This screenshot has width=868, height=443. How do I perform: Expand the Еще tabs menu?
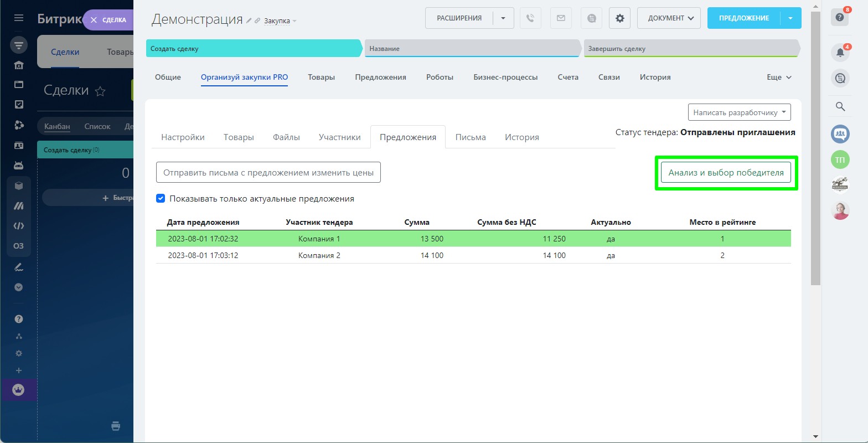click(779, 78)
